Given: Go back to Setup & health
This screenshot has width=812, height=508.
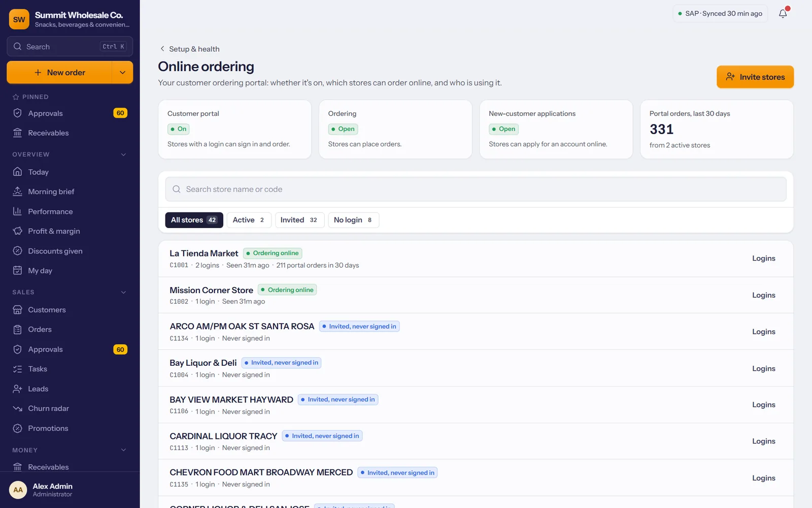Looking at the screenshot, I should click(x=190, y=49).
